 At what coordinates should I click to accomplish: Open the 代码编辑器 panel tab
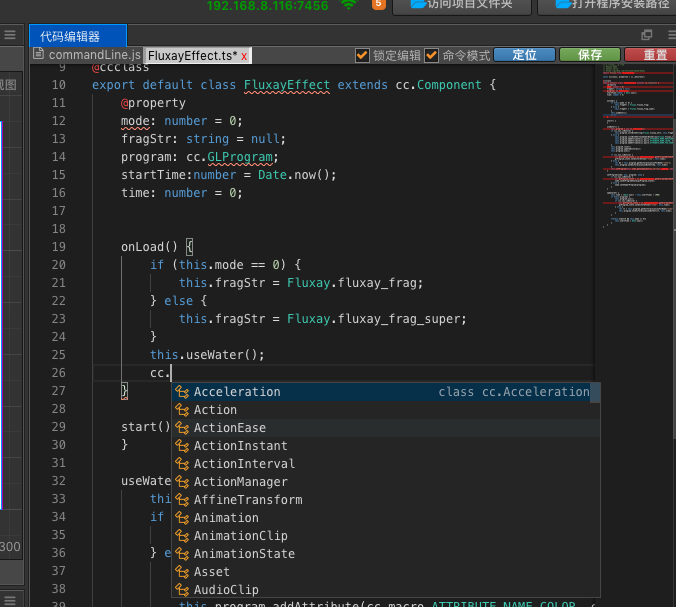coord(78,36)
